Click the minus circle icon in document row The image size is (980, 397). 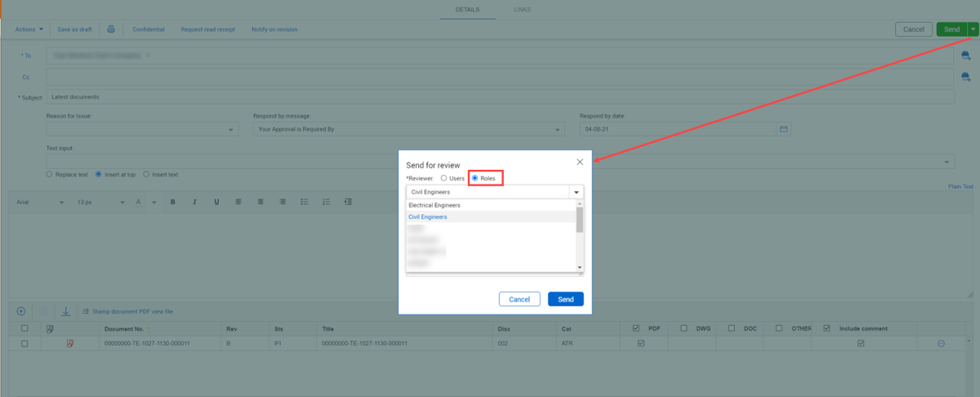coord(941,344)
